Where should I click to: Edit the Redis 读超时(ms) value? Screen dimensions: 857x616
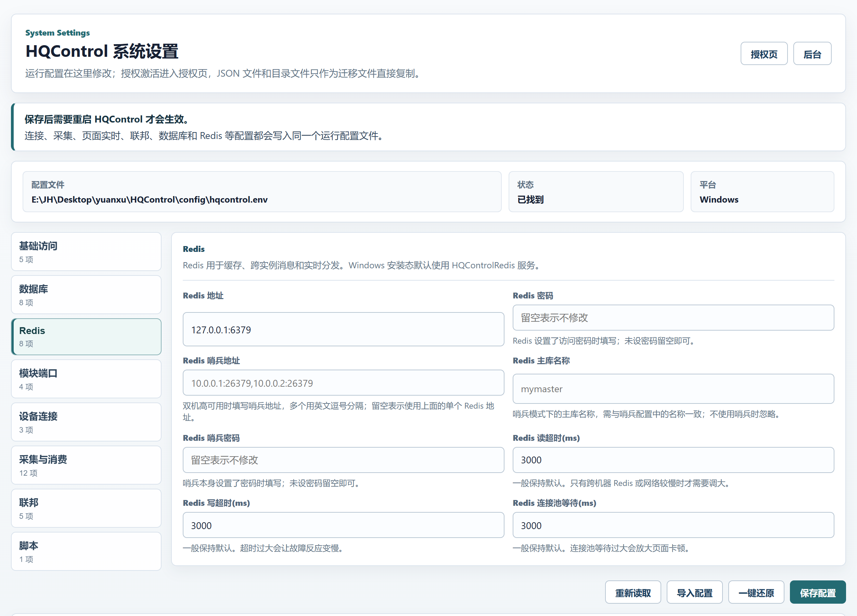click(673, 460)
